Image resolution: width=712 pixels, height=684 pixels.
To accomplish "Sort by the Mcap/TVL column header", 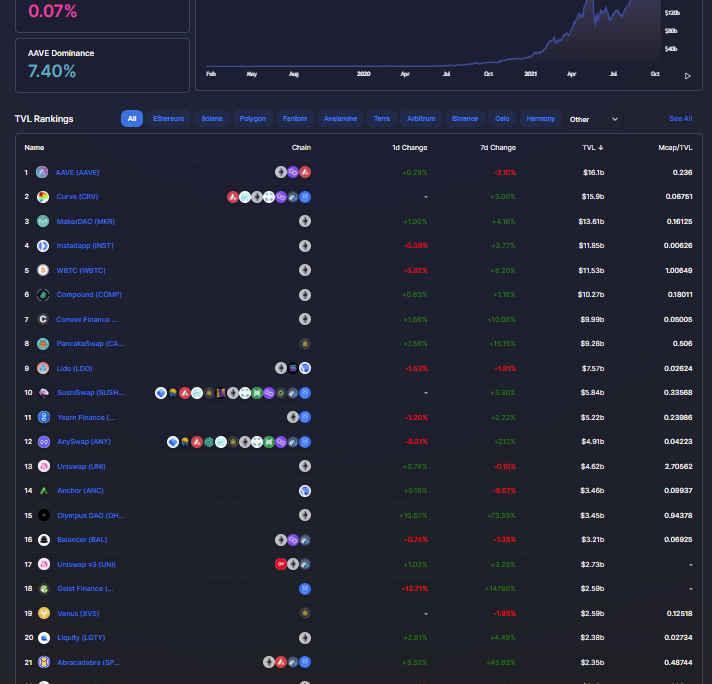I will click(676, 147).
